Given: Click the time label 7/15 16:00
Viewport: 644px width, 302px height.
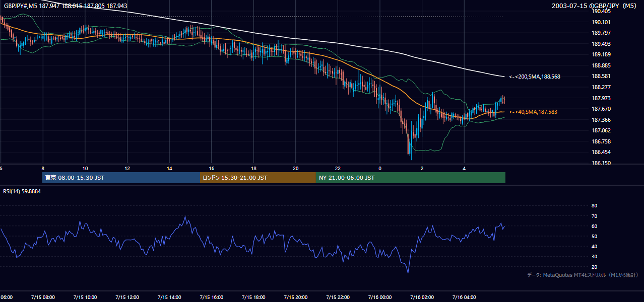Looking at the screenshot, I should (x=211, y=297).
